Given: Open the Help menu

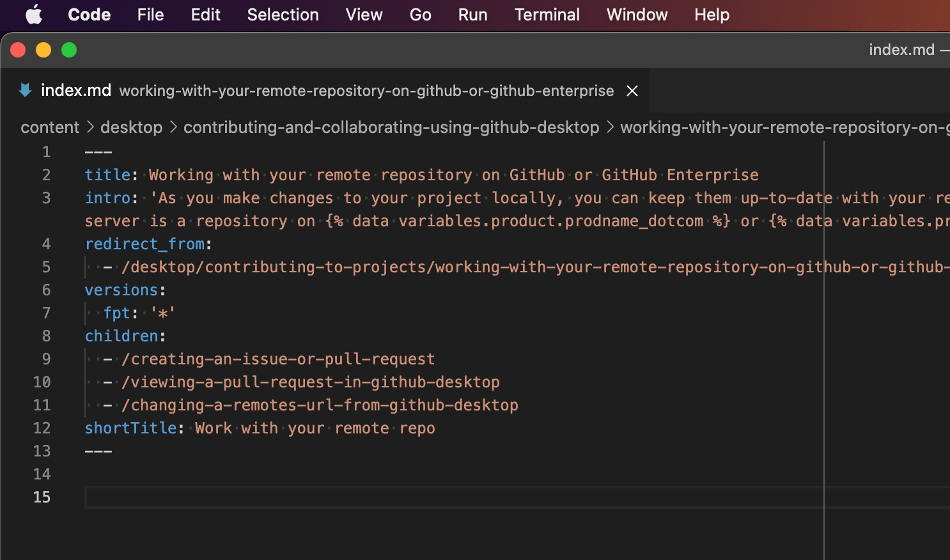Looking at the screenshot, I should [x=712, y=14].
